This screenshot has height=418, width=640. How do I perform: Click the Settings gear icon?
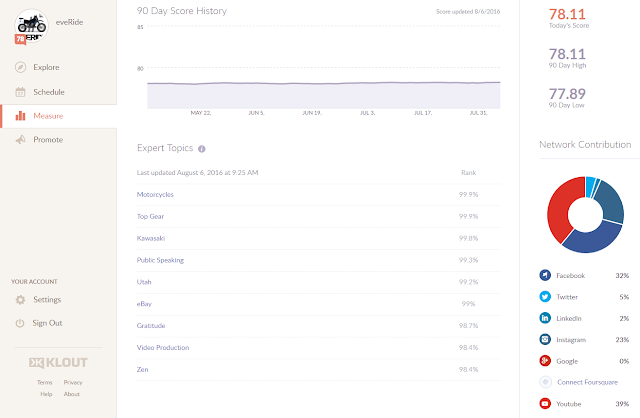tap(20, 299)
